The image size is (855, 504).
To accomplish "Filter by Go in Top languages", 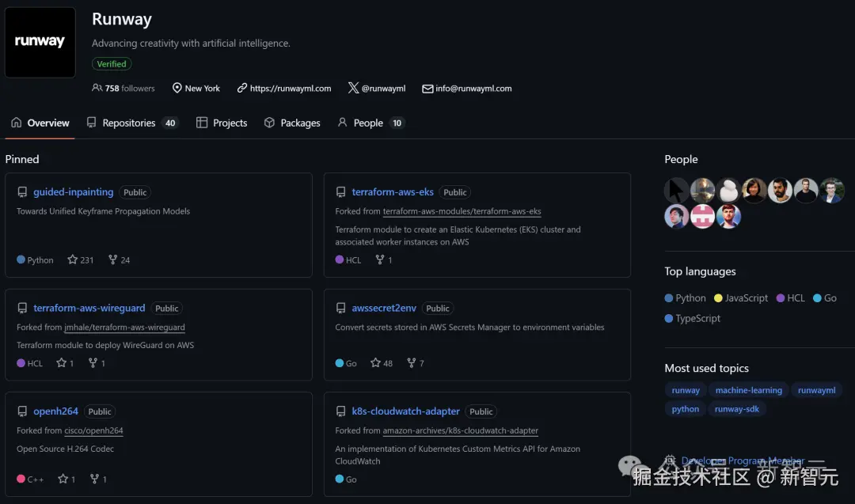I will pyautogui.click(x=824, y=298).
